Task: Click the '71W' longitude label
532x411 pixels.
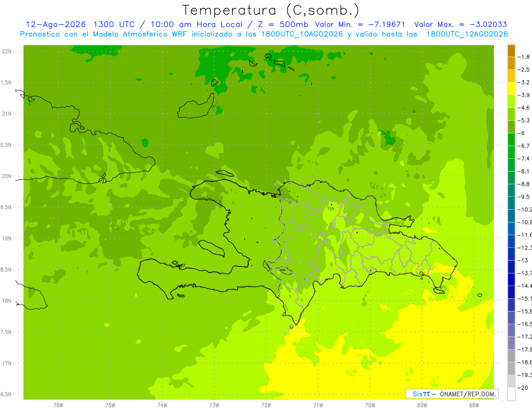Action: click(318, 405)
